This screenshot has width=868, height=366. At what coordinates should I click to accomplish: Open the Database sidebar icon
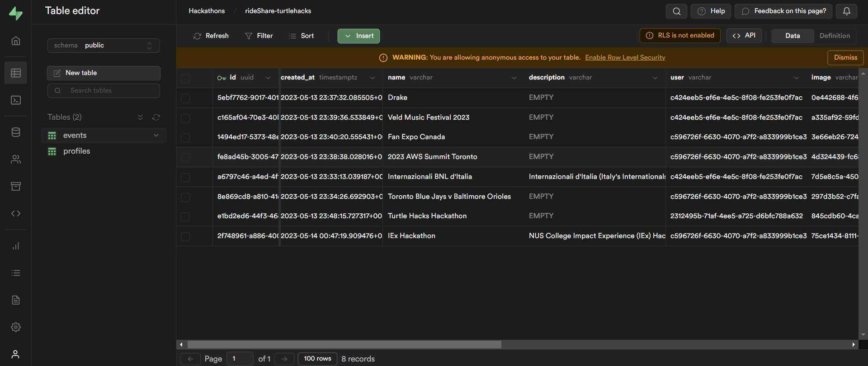tap(16, 132)
